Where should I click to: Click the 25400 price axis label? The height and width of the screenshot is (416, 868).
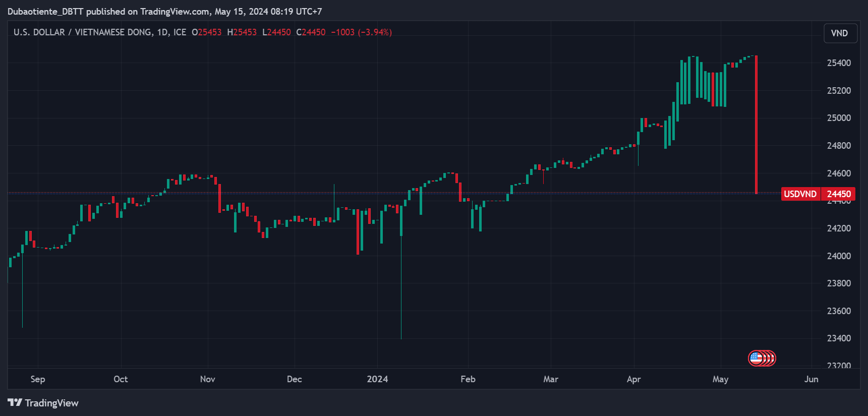(839, 63)
